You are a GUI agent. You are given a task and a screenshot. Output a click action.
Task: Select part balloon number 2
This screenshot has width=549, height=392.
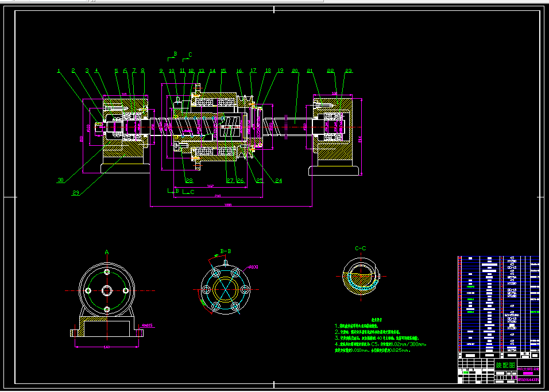(73, 71)
